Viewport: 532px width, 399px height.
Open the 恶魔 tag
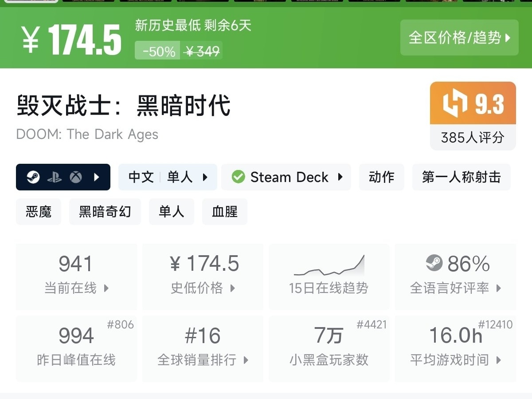point(39,212)
